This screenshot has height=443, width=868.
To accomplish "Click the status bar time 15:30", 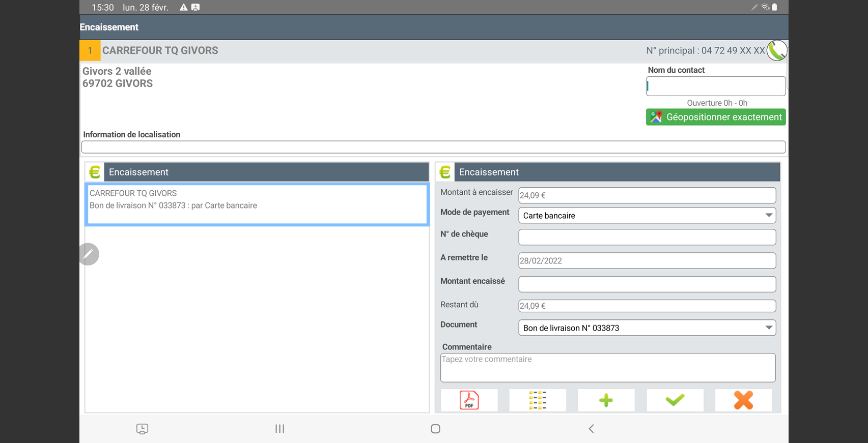I will pyautogui.click(x=103, y=7).
